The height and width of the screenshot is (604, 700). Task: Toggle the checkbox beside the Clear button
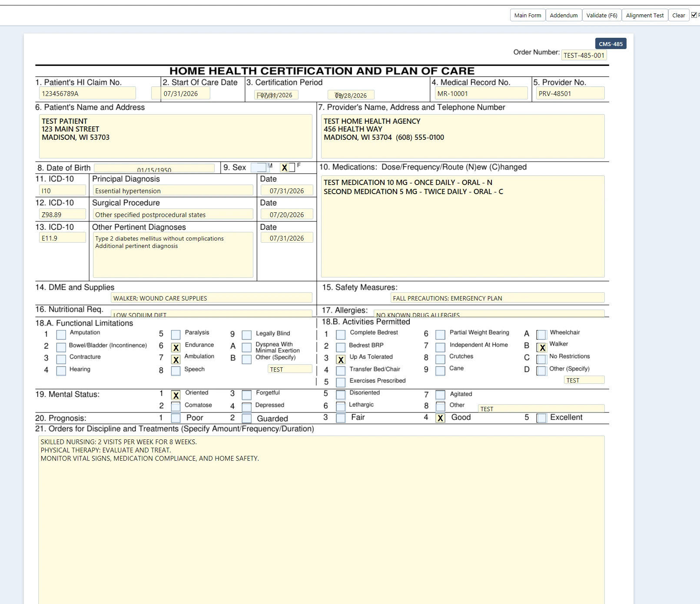(x=694, y=15)
